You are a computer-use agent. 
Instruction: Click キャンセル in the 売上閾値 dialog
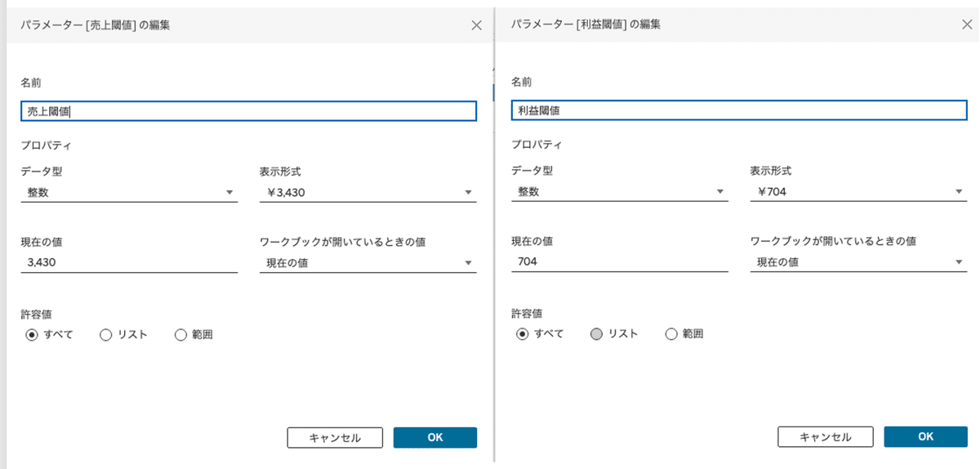pyautogui.click(x=335, y=437)
